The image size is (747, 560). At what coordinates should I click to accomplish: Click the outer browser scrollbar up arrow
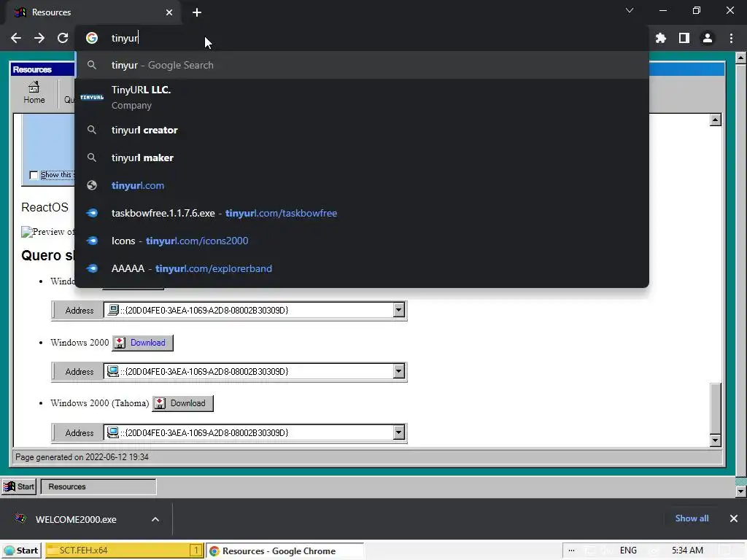(x=741, y=58)
